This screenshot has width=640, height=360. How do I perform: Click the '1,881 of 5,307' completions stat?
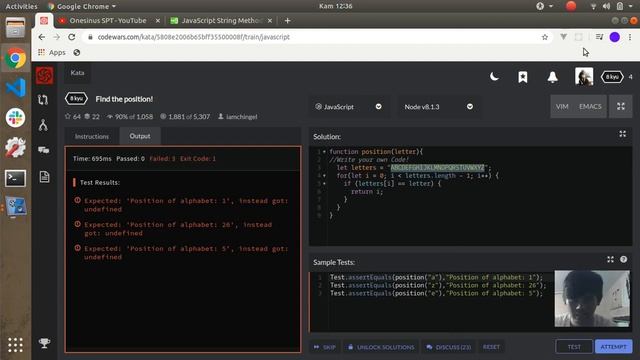coord(185,117)
